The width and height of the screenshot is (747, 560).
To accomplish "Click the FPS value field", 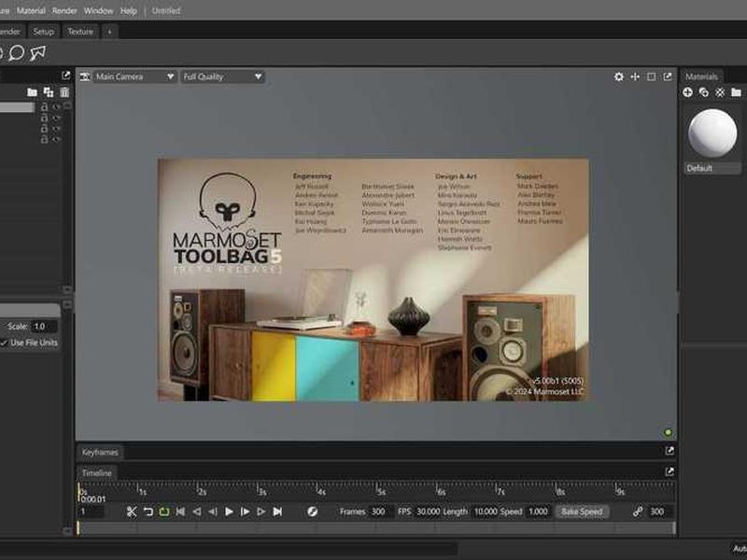I will click(x=428, y=511).
